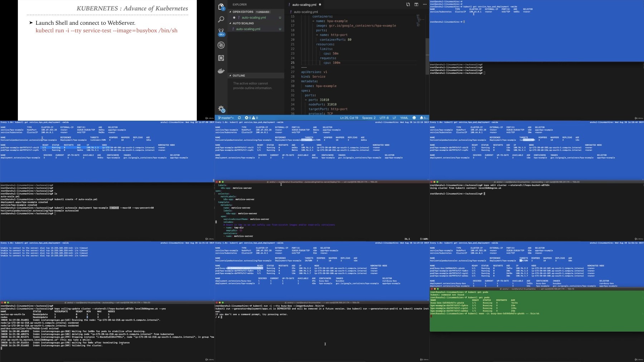Viewport: 644px width, 362px height.
Task: Click the 'kubectl autoscale deployment hpa-example' command line
Action: click(x=104, y=208)
